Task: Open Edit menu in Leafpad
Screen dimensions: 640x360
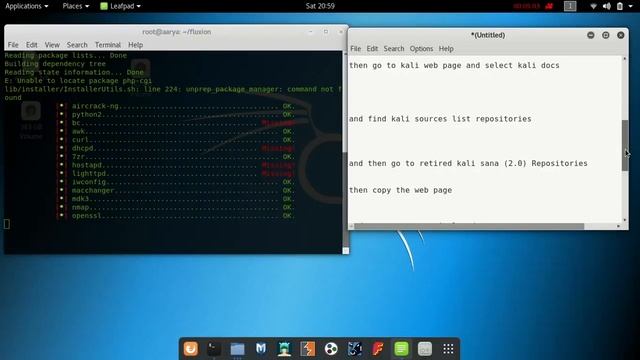Action: click(x=372, y=49)
